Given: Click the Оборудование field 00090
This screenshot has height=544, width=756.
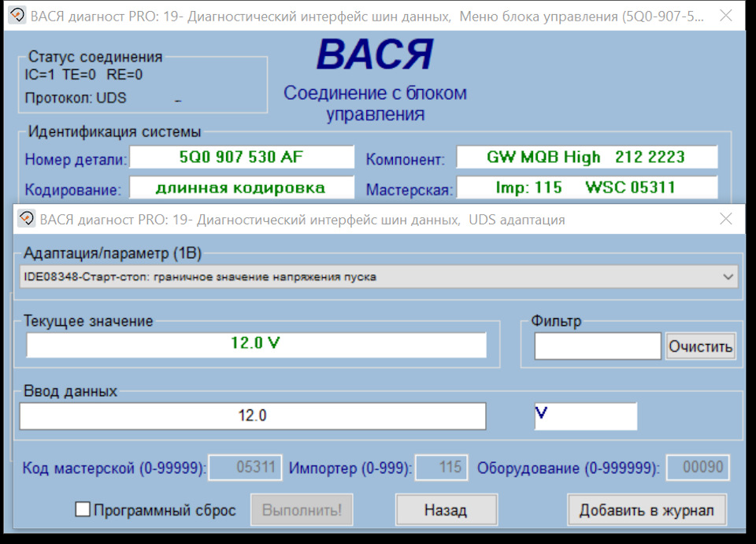Looking at the screenshot, I should [x=698, y=468].
